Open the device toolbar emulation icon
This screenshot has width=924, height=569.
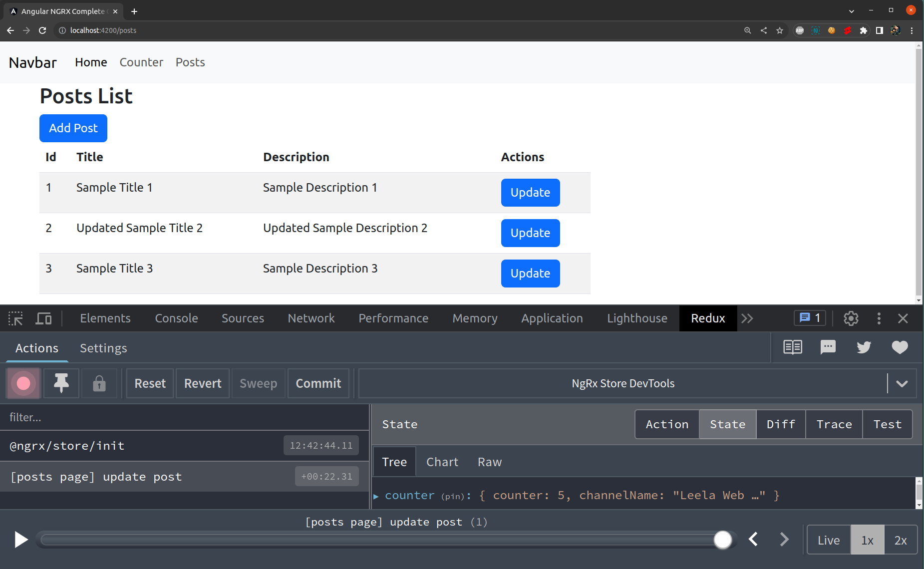point(43,318)
